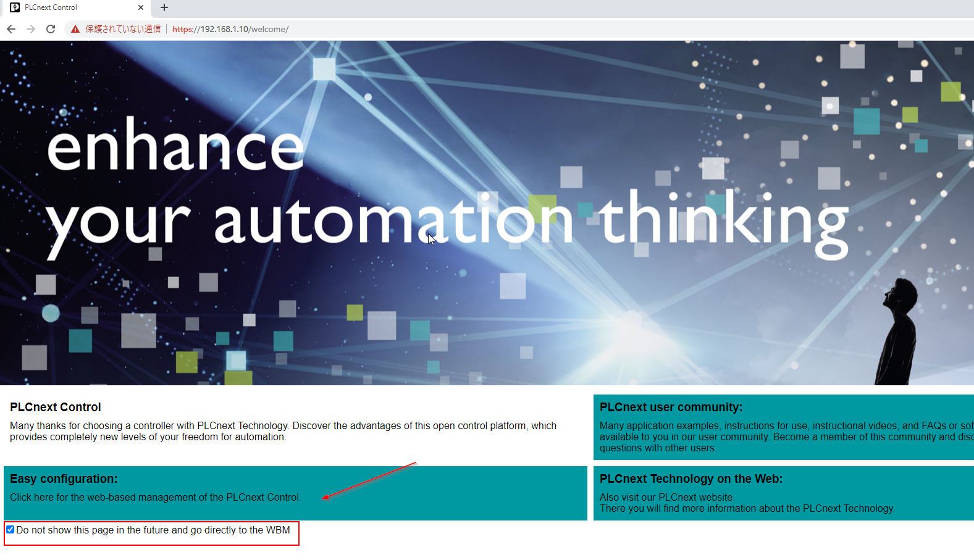Close the PLCnext Control tab
974x560 pixels.
coord(141,7)
